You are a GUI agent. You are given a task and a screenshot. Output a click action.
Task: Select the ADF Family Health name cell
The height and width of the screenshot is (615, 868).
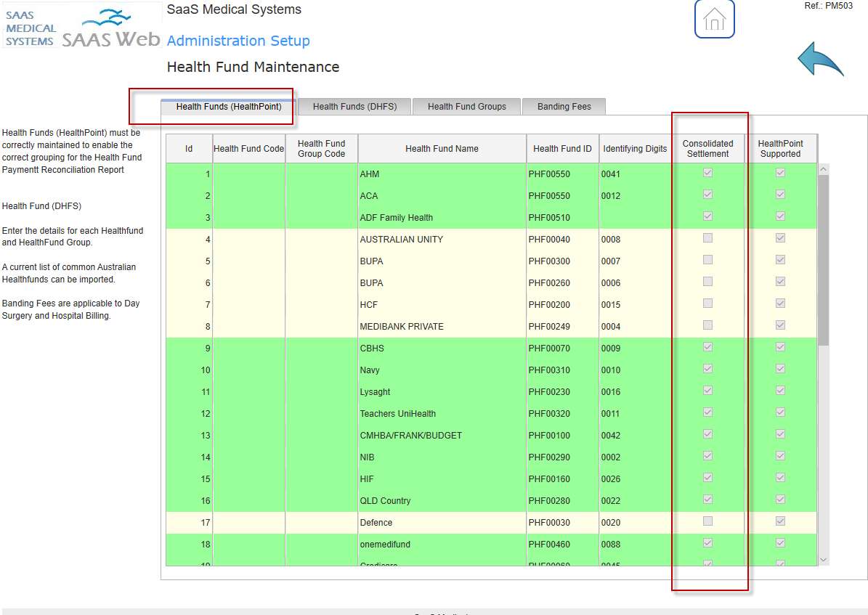click(x=442, y=218)
